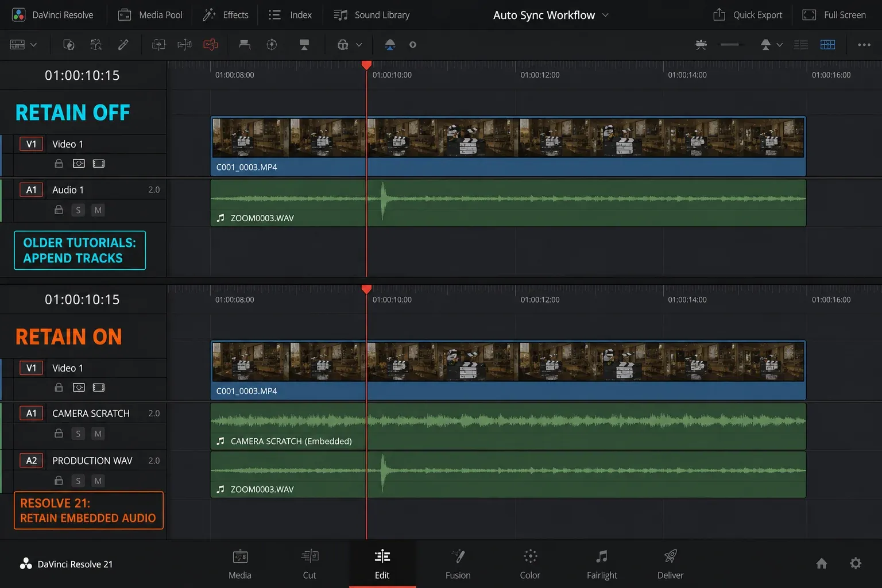Solo the PRODUCTION WAV track

pyautogui.click(x=78, y=481)
